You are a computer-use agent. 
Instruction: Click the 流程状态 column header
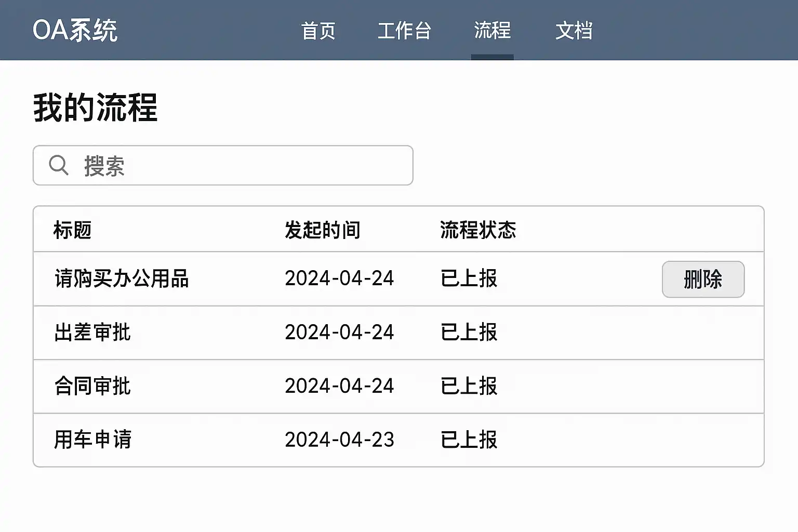point(477,230)
